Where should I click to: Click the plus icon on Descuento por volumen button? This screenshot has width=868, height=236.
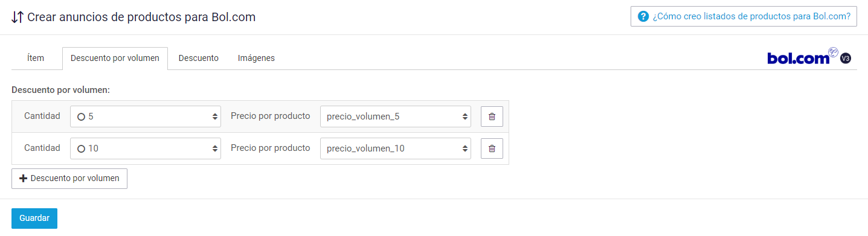point(24,179)
